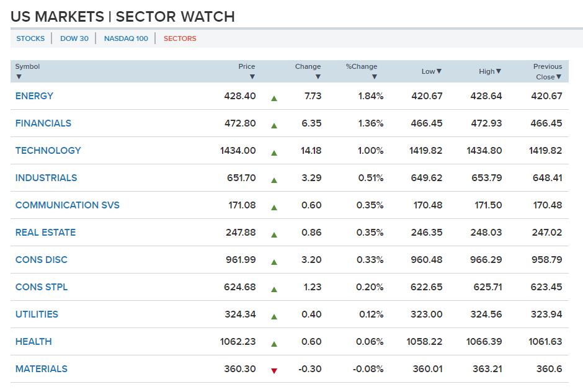Click the green up arrow in ENERGY row
583x392 pixels.
pyautogui.click(x=274, y=98)
